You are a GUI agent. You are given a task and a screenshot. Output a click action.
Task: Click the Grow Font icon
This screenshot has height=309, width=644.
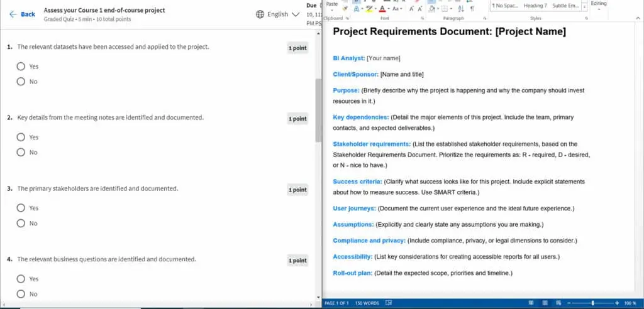[411, 9]
